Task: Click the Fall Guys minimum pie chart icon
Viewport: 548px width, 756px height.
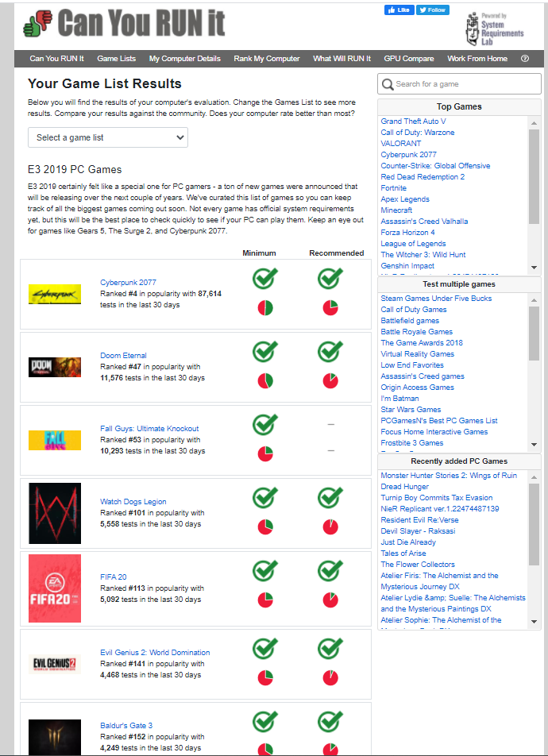Action: [264, 454]
